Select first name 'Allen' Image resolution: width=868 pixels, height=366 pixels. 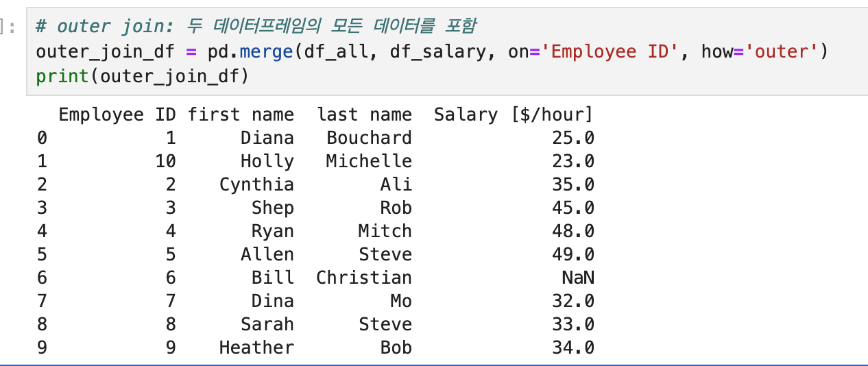(x=267, y=254)
